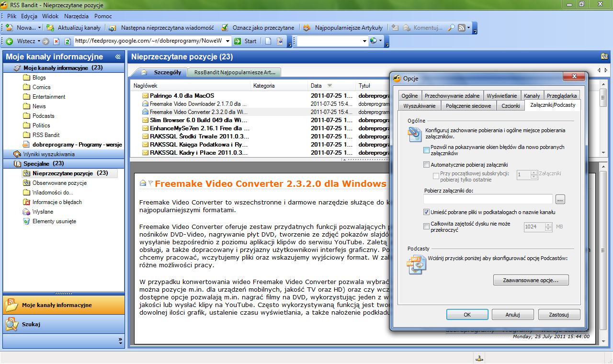The height and width of the screenshot is (364, 613).
Task: Select 'Slim Browser 6.0 Build 049' row
Action: [x=261, y=120]
